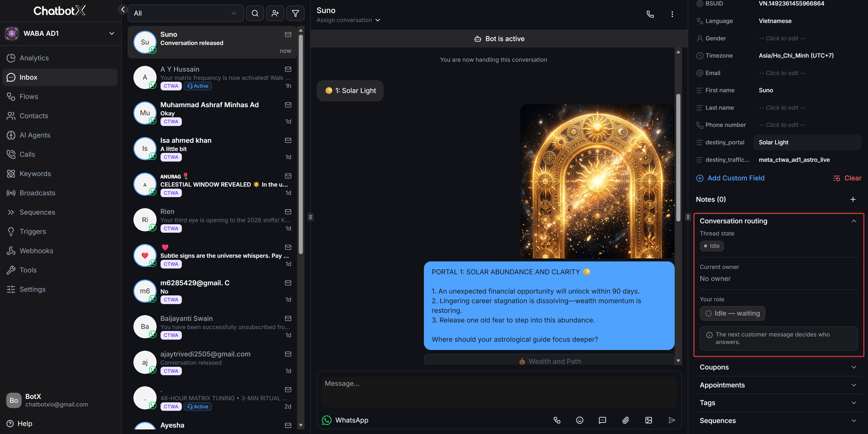This screenshot has width=868, height=434.
Task: Open the WABA AD1 account switcher
Action: point(61,33)
